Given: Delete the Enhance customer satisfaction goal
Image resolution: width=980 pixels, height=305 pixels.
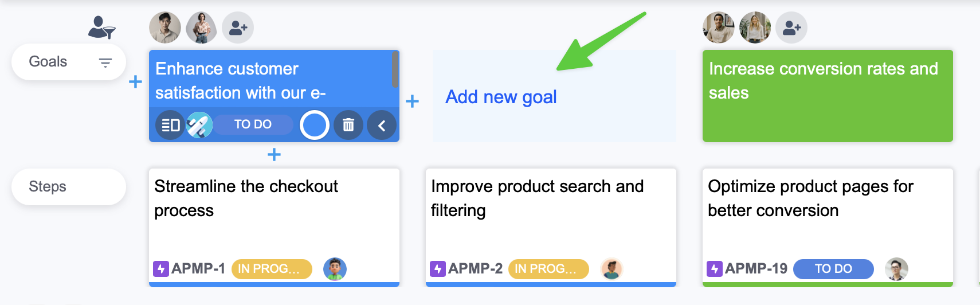Looking at the screenshot, I should point(348,125).
